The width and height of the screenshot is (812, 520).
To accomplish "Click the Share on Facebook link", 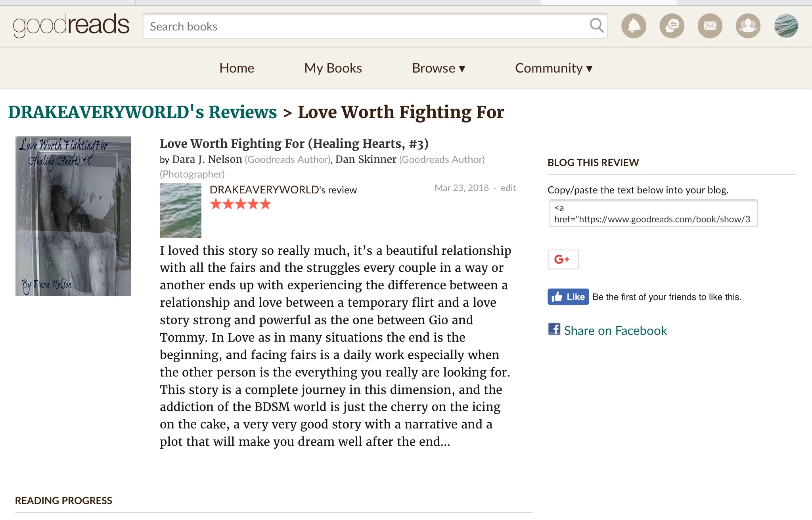I will point(615,331).
